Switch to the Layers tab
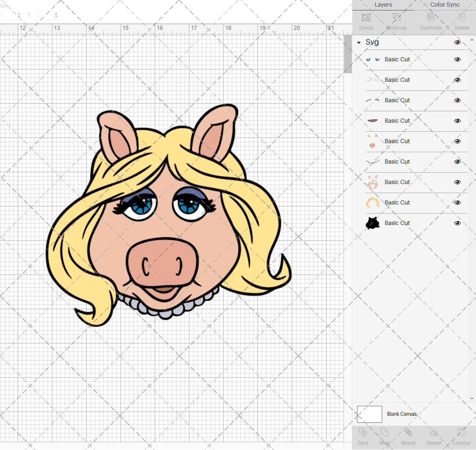Image resolution: width=476 pixels, height=450 pixels. pos(383,5)
